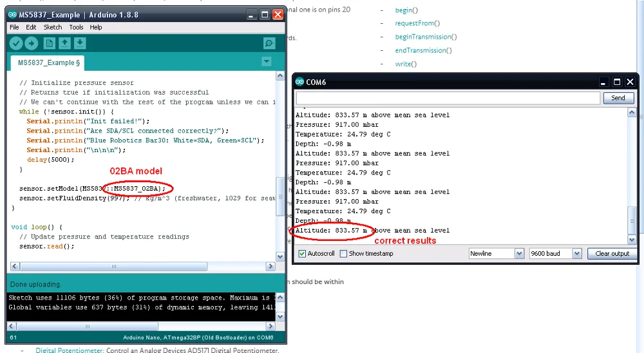Image resolution: width=644 pixels, height=353 pixels.
Task: Click the code editor horizontal scroll right arrow
Action: pos(270,266)
